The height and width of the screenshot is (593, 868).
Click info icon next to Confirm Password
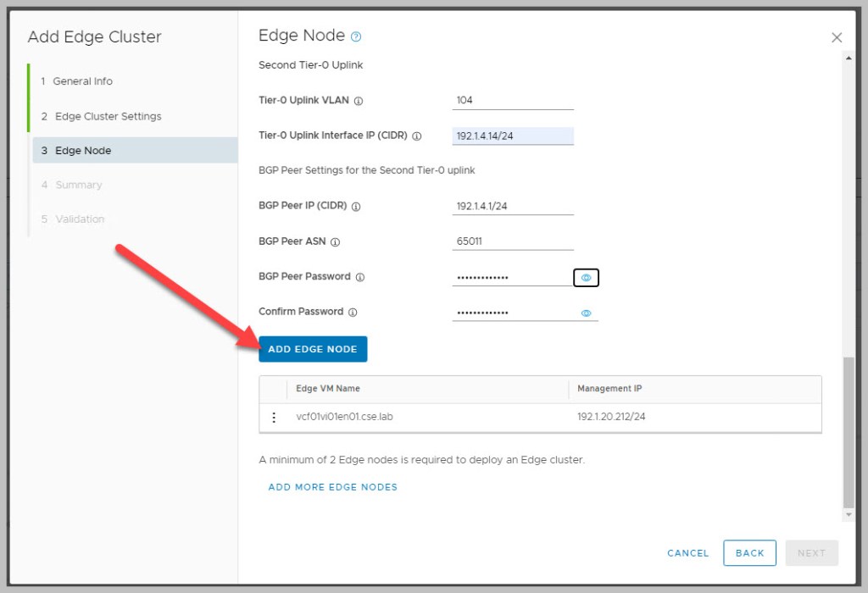tap(353, 313)
